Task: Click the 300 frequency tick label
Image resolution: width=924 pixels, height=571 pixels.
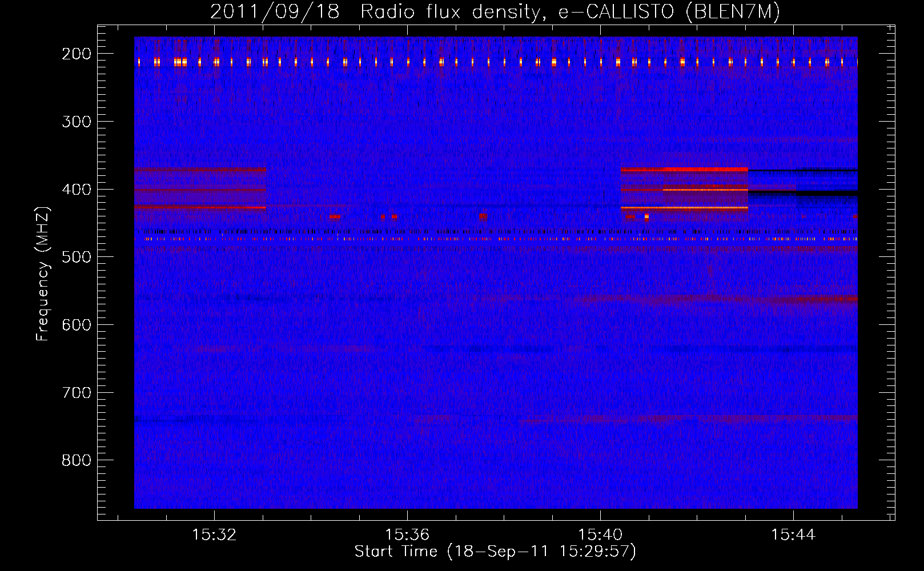Action: pos(77,122)
